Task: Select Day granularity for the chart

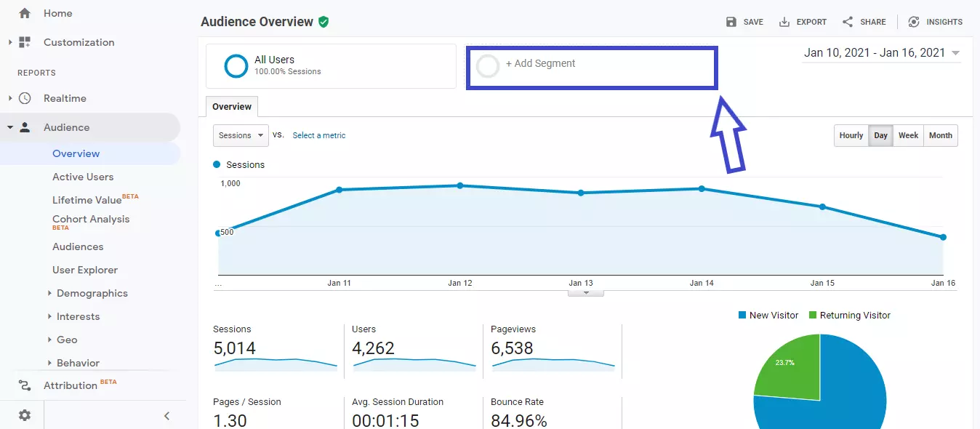Action: pyautogui.click(x=880, y=135)
